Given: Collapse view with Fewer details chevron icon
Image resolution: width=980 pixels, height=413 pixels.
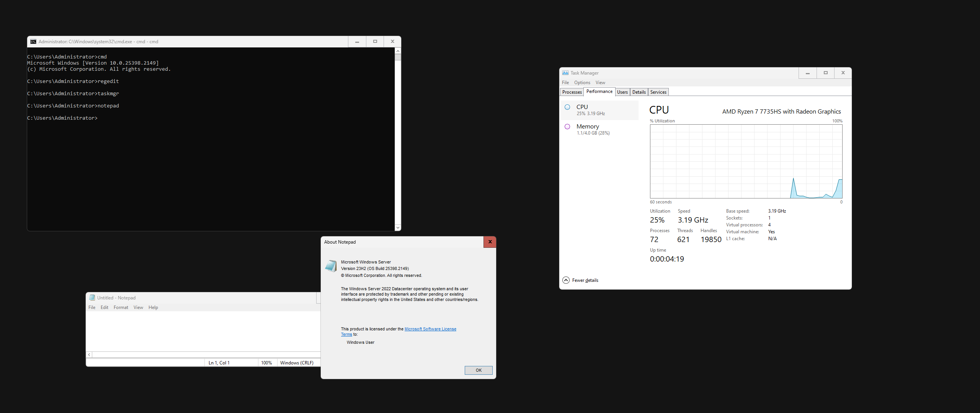Looking at the screenshot, I should [566, 280].
